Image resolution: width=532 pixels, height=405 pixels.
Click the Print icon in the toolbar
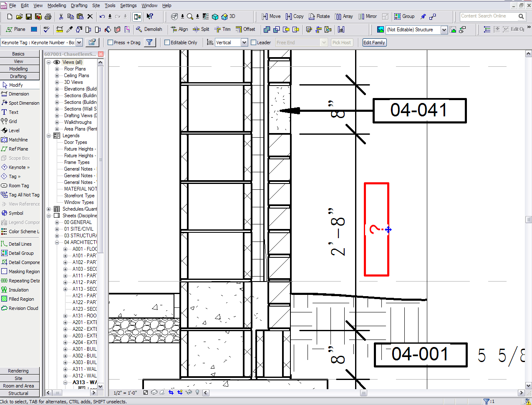click(x=48, y=17)
